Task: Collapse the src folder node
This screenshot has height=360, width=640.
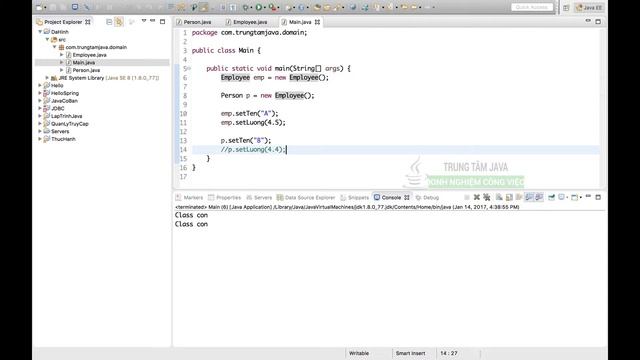Action: tap(47, 40)
